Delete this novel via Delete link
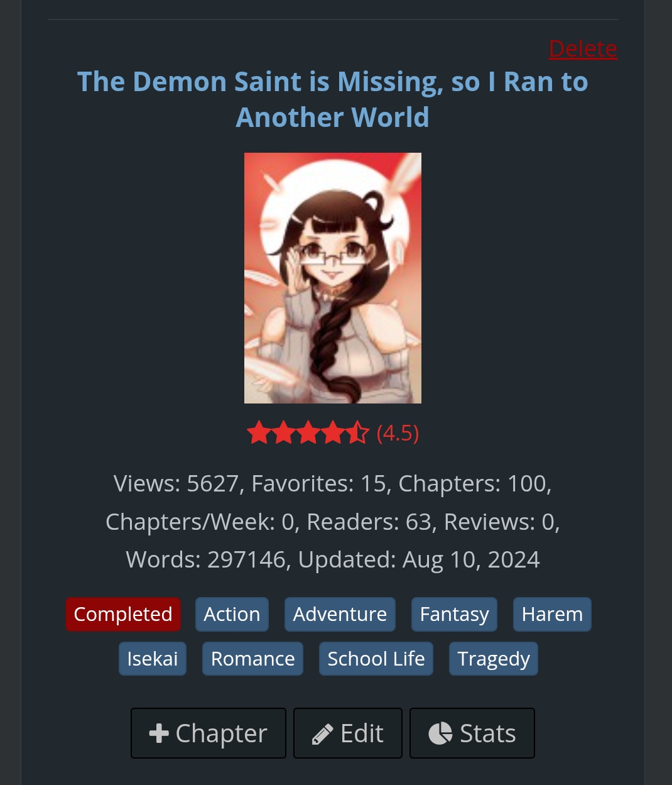Viewport: 672px width, 785px height. pos(583,49)
